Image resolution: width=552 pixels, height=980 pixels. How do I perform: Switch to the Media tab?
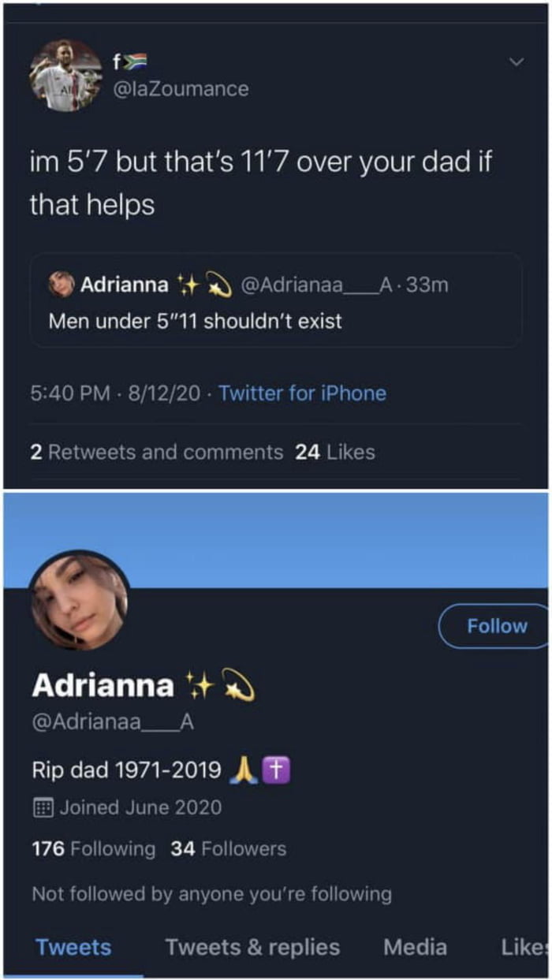(x=415, y=948)
